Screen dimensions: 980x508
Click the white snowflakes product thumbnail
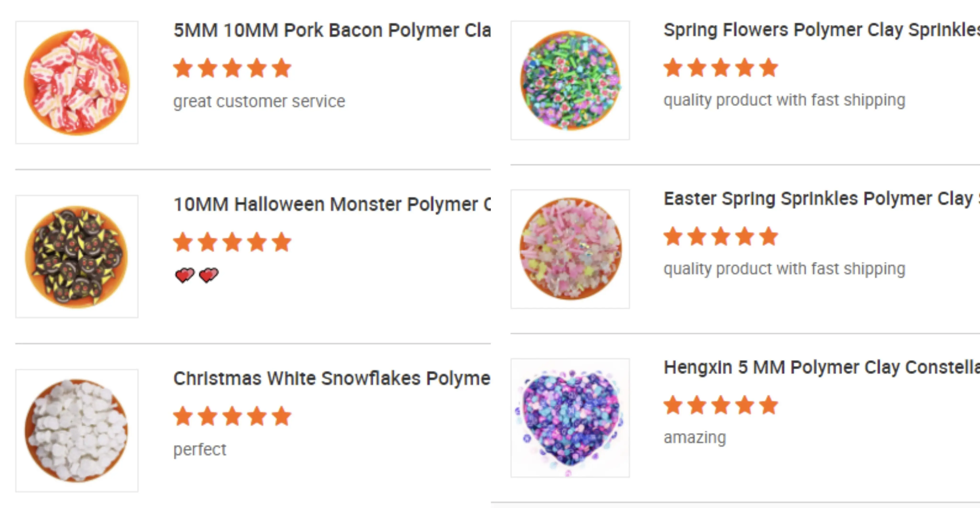[77, 430]
